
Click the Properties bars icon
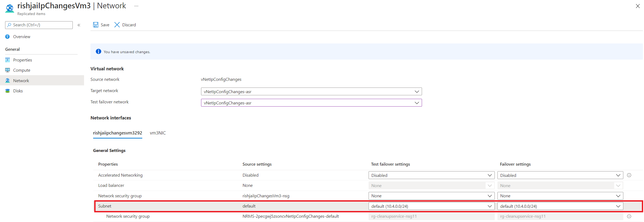click(8, 60)
